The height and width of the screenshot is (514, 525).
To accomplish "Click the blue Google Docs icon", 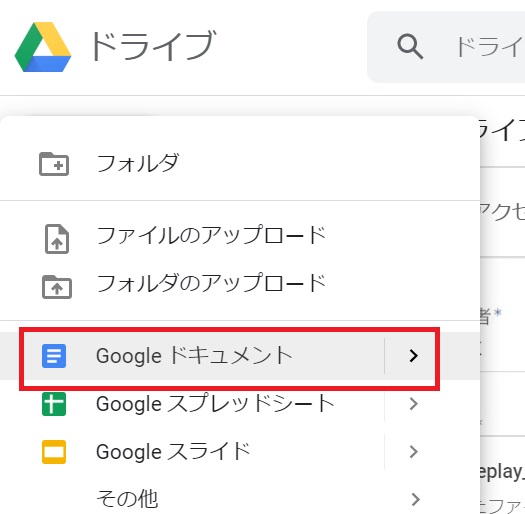I will (x=54, y=356).
